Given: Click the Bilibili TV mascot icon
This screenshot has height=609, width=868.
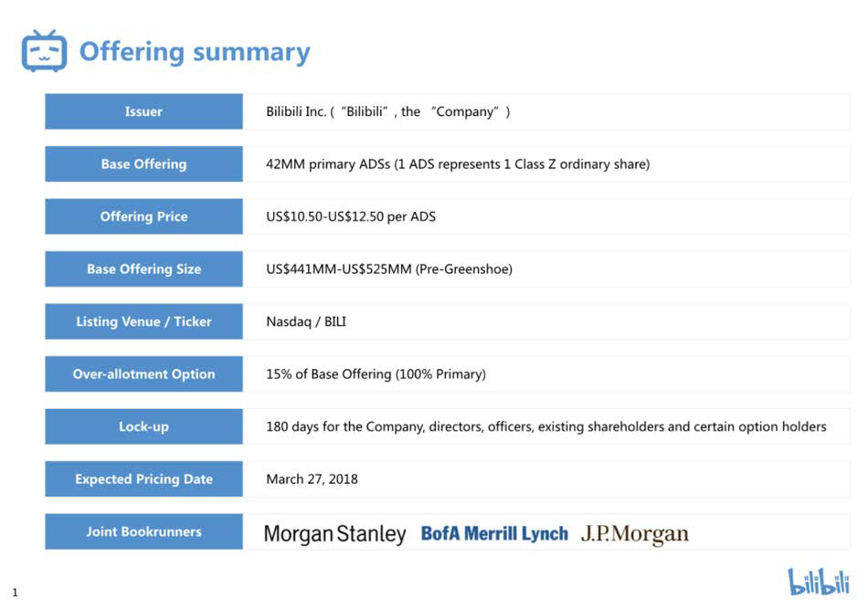Looking at the screenshot, I should (44, 51).
